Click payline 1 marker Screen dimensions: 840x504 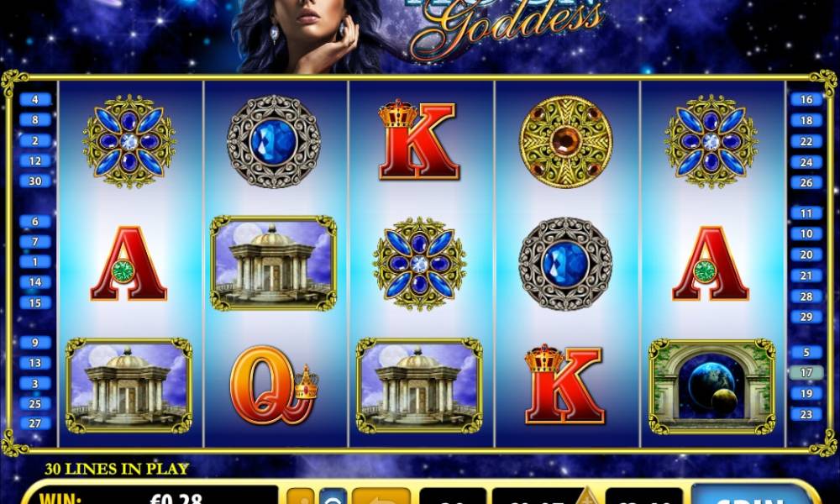(x=34, y=262)
